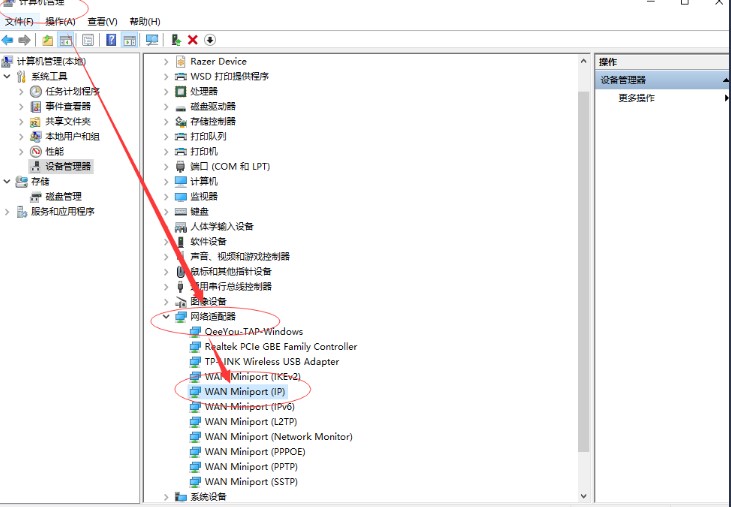The height and width of the screenshot is (507, 731).
Task: Collapse the 系统工具 node in left tree
Action: 8,76
